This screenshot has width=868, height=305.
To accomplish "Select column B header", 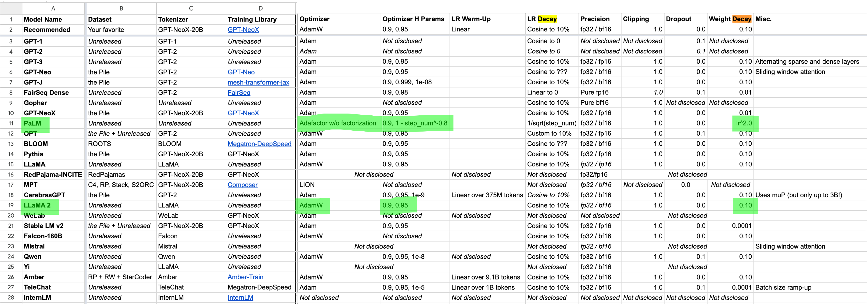I will (x=121, y=8).
